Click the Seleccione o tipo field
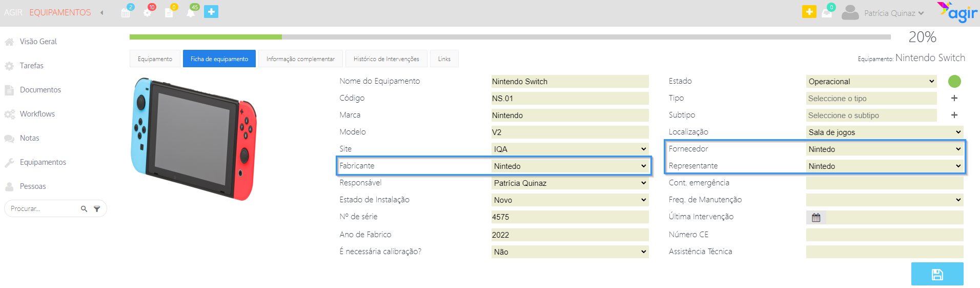The image size is (980, 288). click(871, 98)
